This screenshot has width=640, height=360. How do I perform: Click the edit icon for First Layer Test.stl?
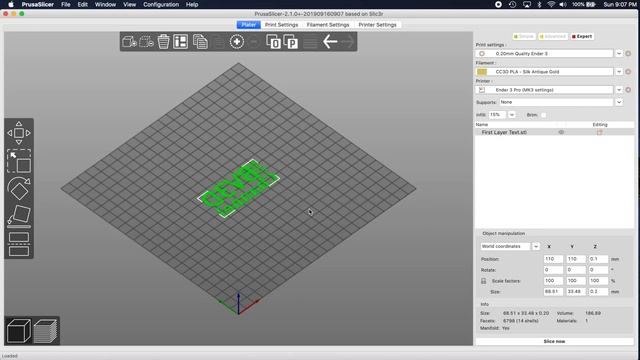tap(600, 132)
